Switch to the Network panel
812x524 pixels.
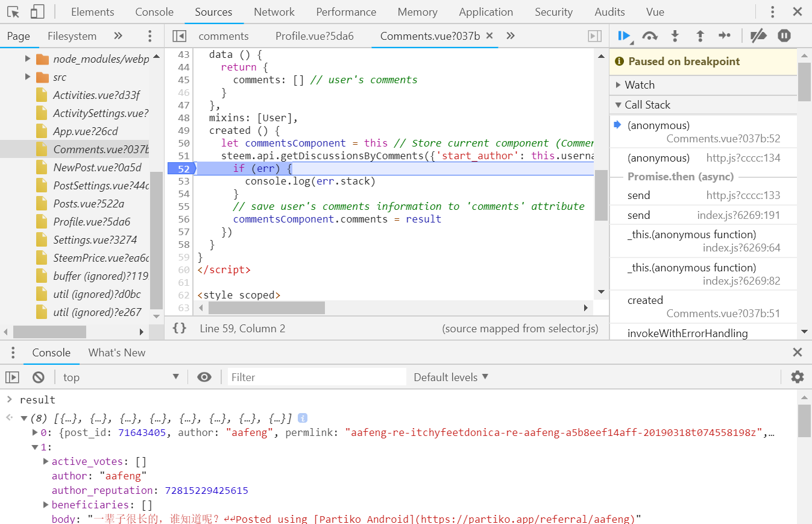click(274, 12)
